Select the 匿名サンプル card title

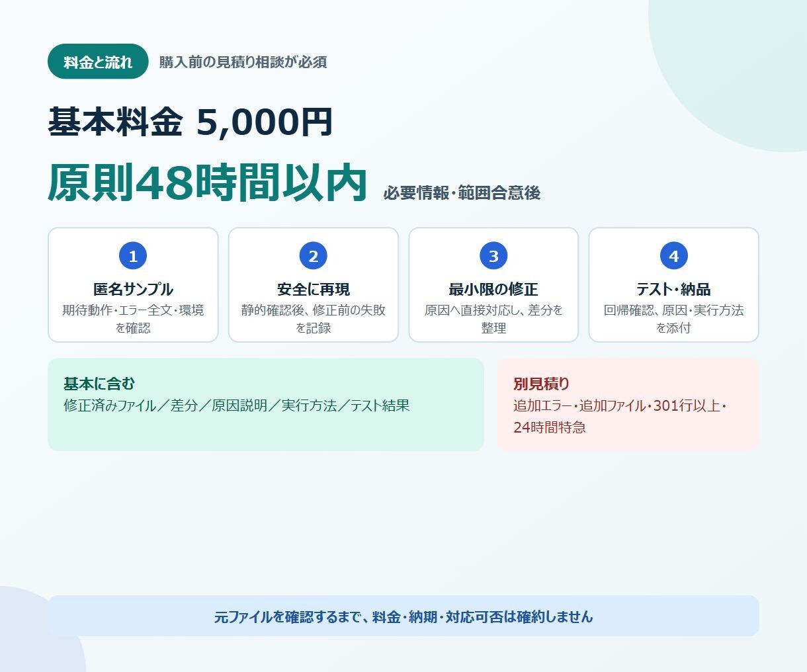(x=133, y=289)
